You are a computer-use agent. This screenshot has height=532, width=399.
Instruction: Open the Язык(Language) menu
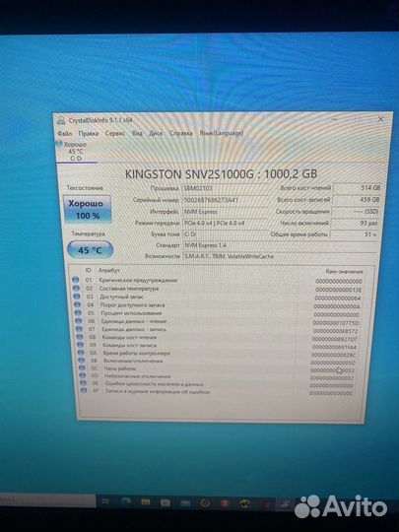[x=222, y=133]
